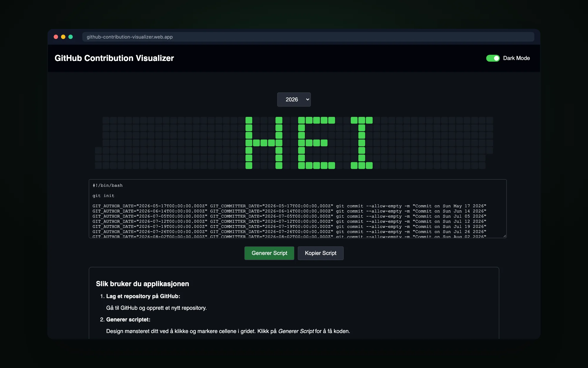Screen dimensions: 588x368
Task: Click inside the generated bash script textarea
Action: click(298, 209)
